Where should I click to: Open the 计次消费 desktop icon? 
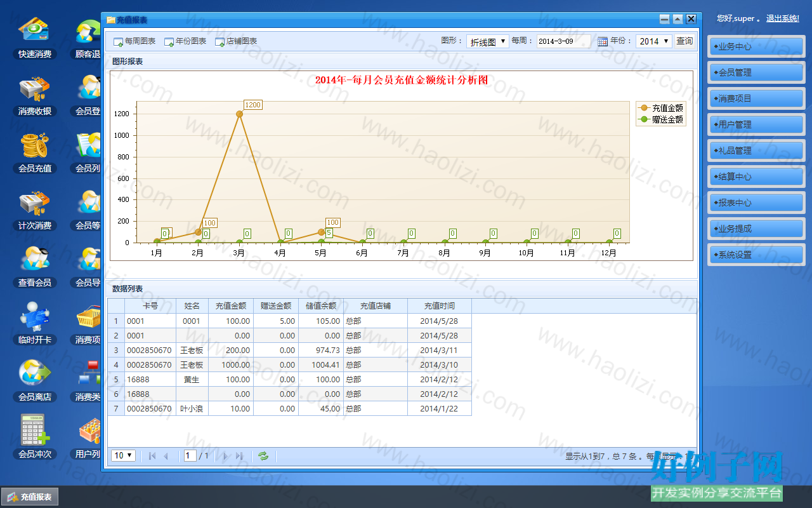34,210
